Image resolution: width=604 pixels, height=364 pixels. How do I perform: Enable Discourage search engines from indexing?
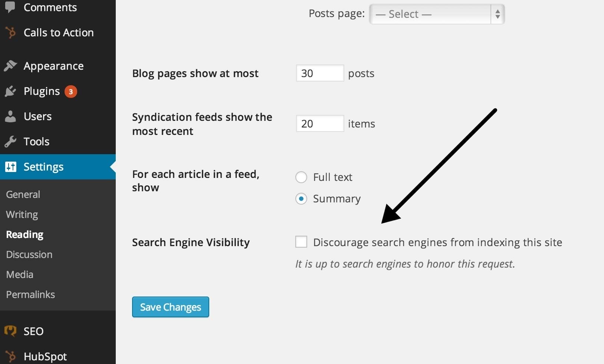tap(301, 242)
